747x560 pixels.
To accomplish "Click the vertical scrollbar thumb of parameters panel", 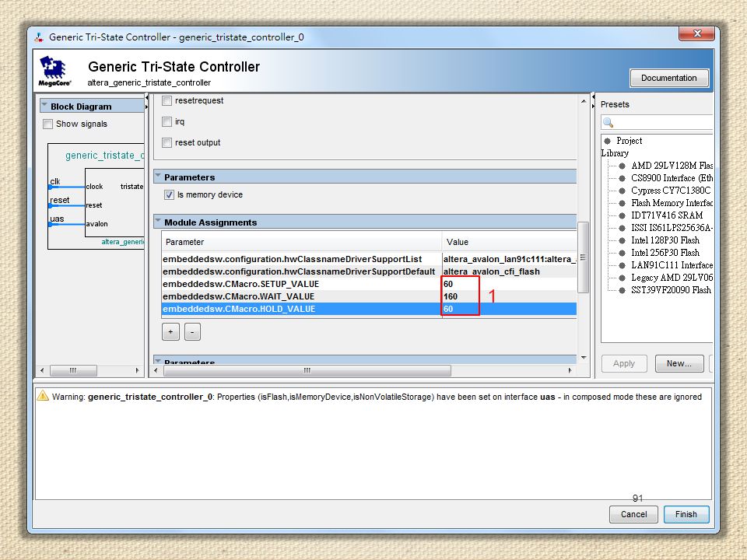I will [x=583, y=257].
